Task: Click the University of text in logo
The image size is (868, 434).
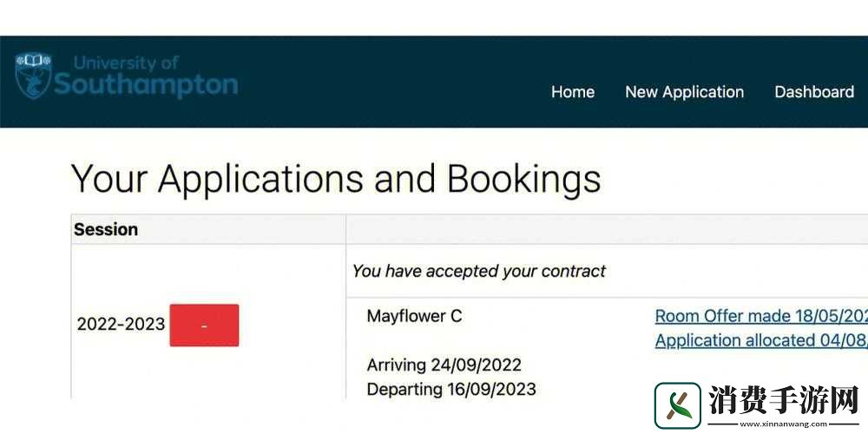Action: [126, 63]
